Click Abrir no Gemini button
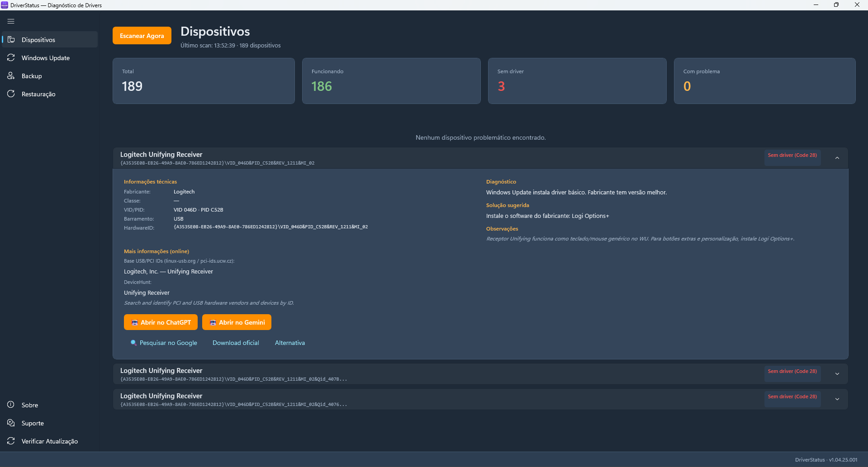 (x=237, y=322)
